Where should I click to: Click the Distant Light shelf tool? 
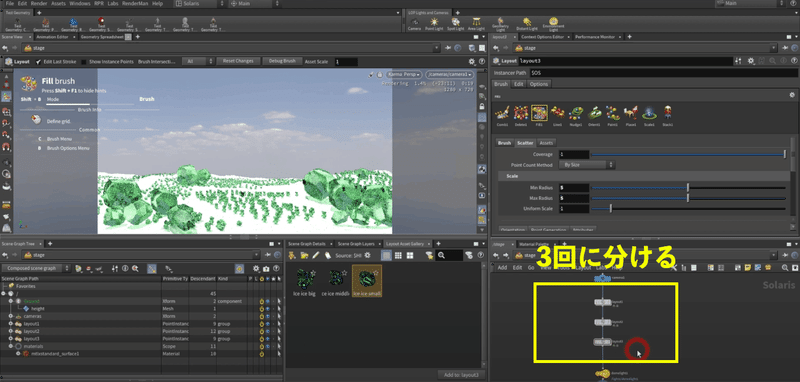click(527, 24)
